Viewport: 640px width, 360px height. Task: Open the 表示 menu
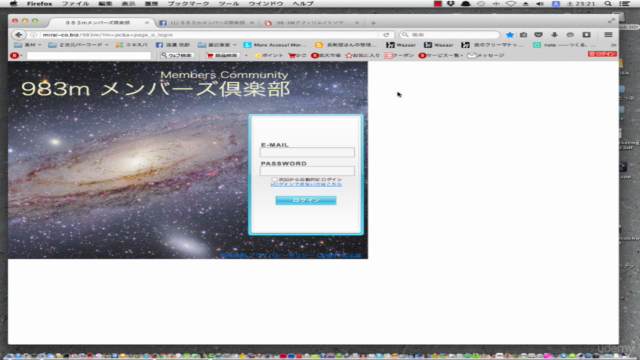pyautogui.click(x=128, y=4)
